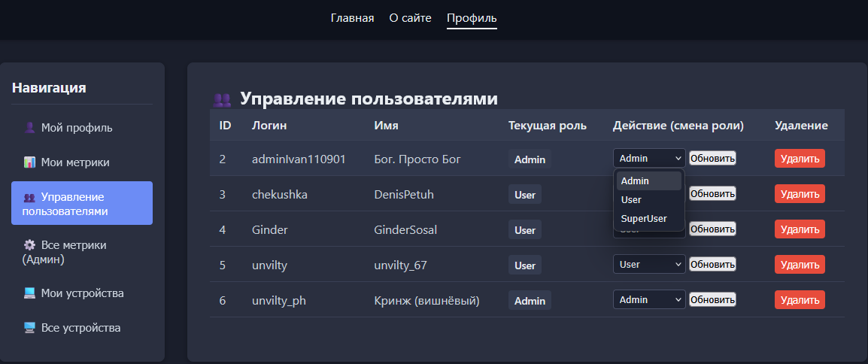Open the Главная page in the top navigation
Image resolution: width=868 pixels, height=364 pixels.
click(352, 18)
